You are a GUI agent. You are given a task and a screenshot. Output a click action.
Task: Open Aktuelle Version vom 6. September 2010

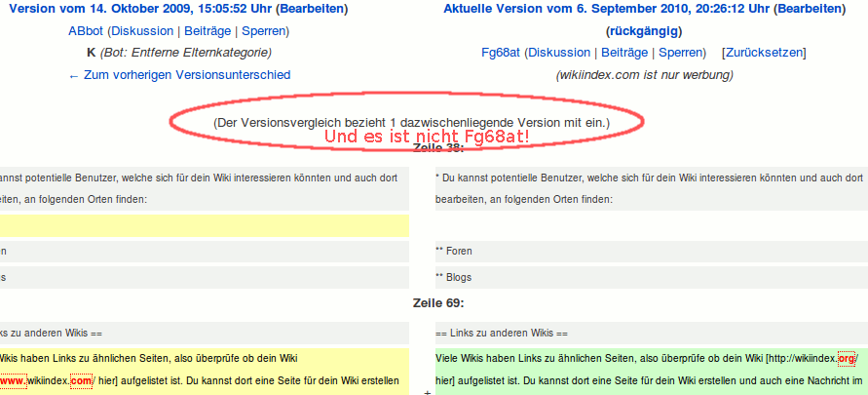click(x=605, y=9)
